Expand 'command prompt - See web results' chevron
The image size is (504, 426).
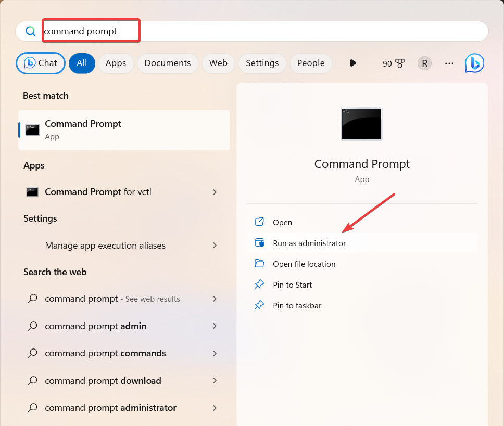click(215, 299)
